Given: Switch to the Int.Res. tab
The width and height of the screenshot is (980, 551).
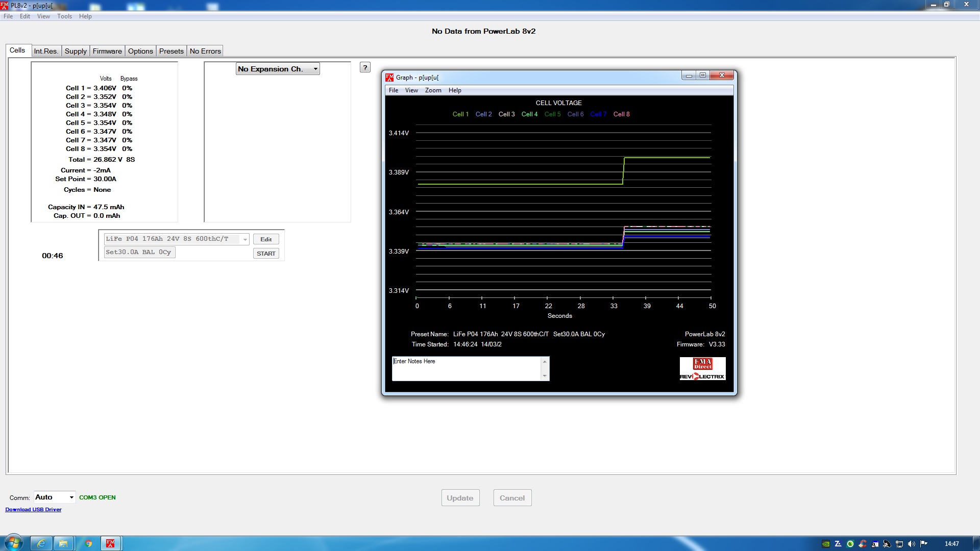Looking at the screenshot, I should [x=46, y=51].
